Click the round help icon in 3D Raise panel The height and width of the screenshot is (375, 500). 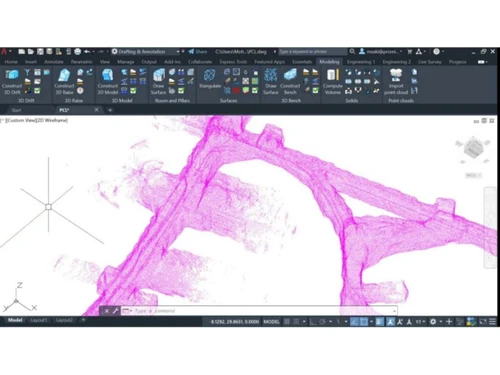pos(80,90)
